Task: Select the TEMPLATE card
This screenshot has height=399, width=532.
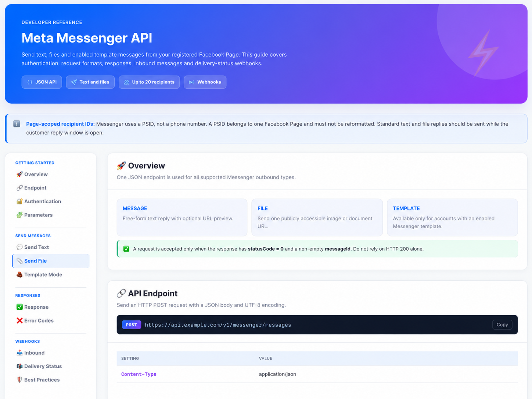Action: 452,218
